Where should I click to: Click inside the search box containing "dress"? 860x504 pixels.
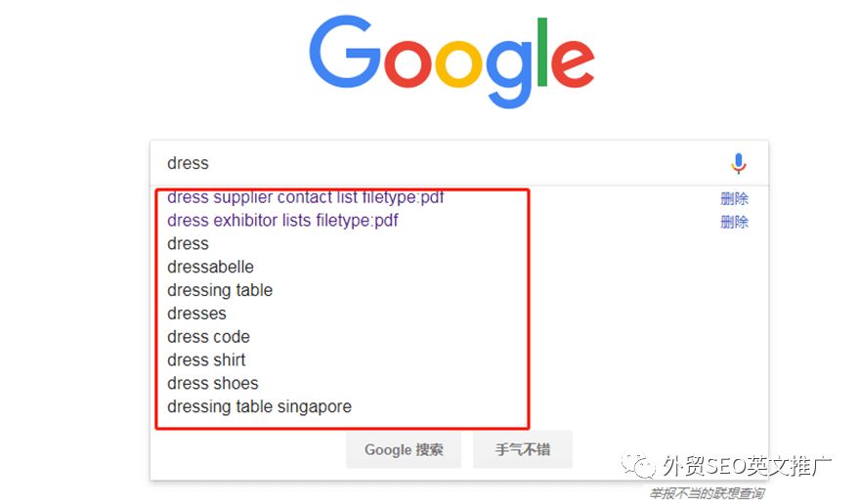pyautogui.click(x=439, y=163)
